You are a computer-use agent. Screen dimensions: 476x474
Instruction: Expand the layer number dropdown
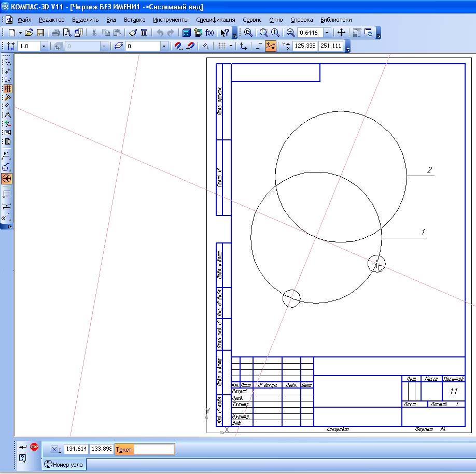(x=164, y=46)
